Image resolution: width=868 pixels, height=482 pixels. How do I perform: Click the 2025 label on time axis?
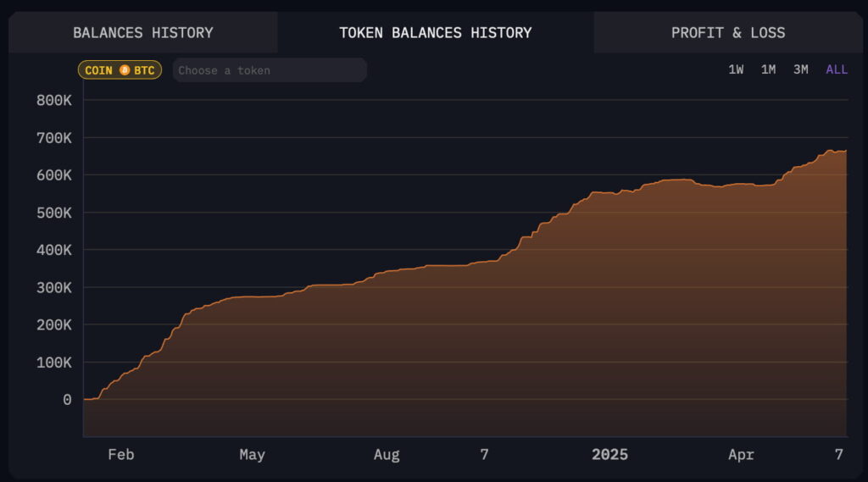click(609, 454)
